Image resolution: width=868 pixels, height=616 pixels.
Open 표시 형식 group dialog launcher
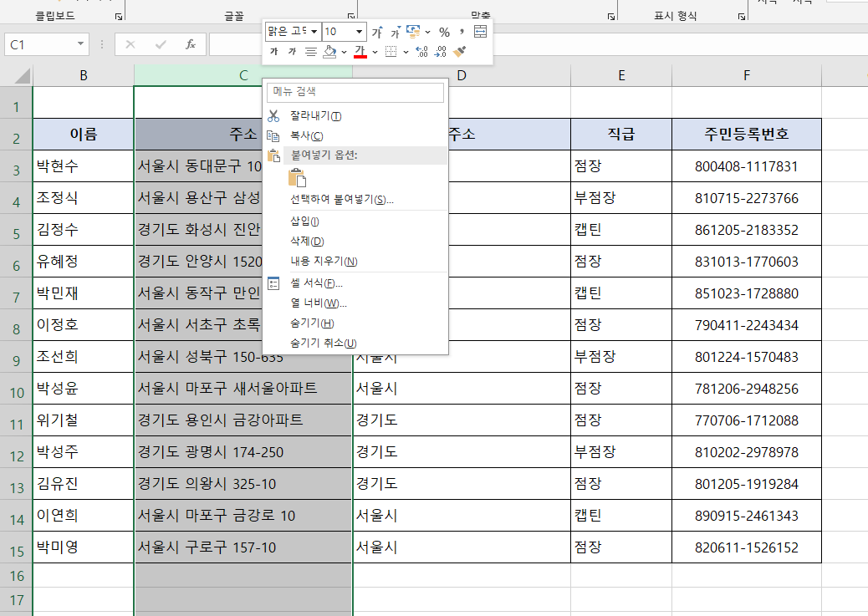741,17
